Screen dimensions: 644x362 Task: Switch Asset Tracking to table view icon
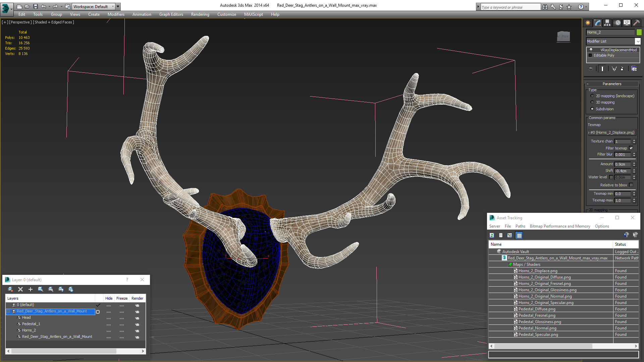pyautogui.click(x=519, y=235)
